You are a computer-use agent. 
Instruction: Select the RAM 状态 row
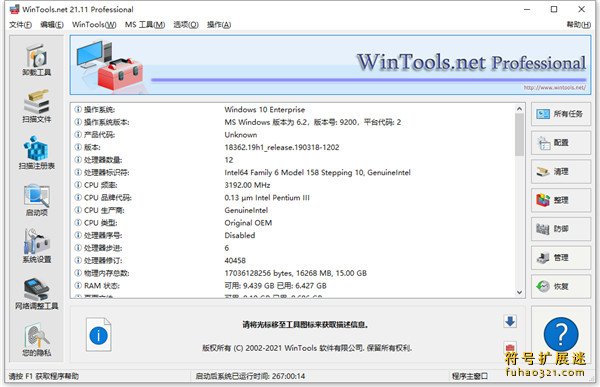[x=293, y=286]
